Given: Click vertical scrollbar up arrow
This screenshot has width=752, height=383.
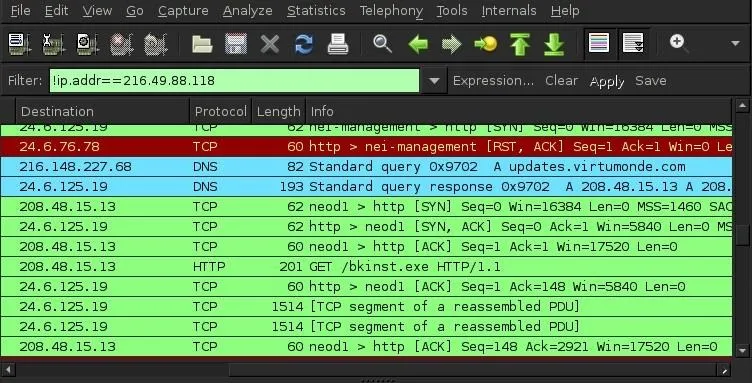Looking at the screenshot, I should 742,105.
